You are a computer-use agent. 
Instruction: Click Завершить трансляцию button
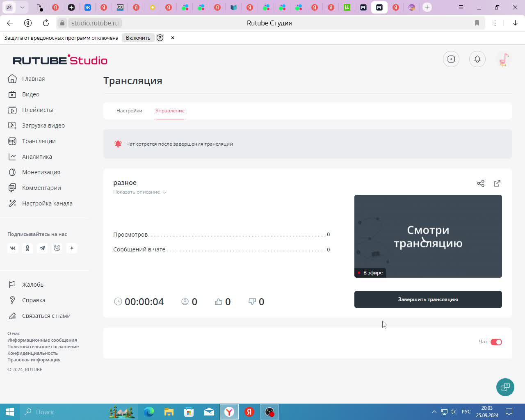click(428, 299)
